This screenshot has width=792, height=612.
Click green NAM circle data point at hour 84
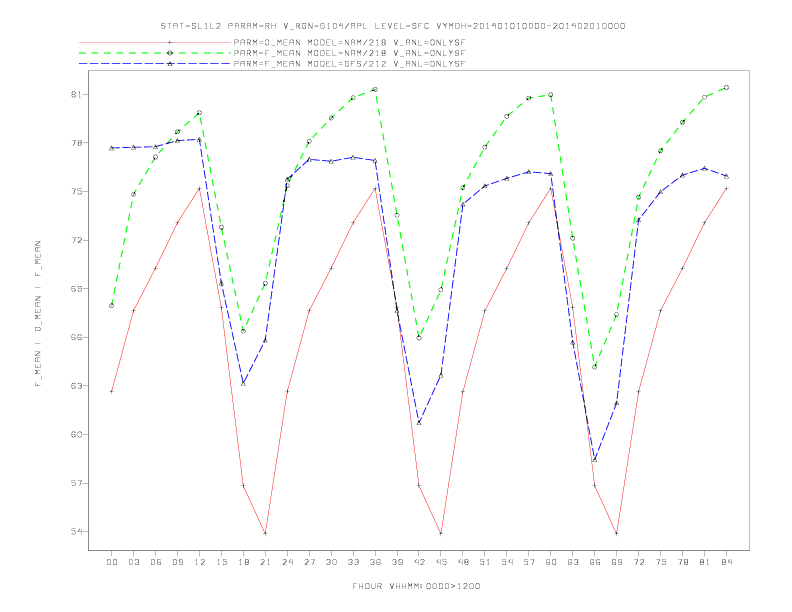coord(726,87)
